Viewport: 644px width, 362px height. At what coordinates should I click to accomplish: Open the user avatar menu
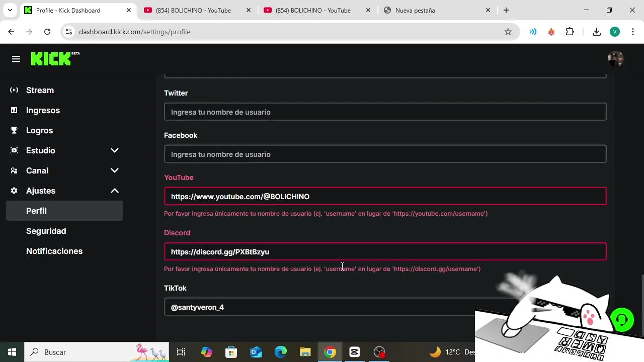click(x=615, y=59)
